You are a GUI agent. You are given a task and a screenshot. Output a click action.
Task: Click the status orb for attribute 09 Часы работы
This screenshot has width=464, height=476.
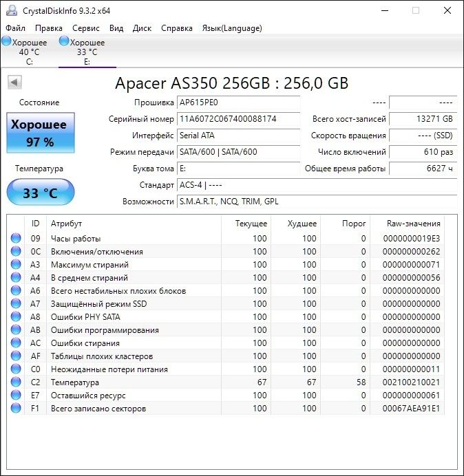pos(16,238)
